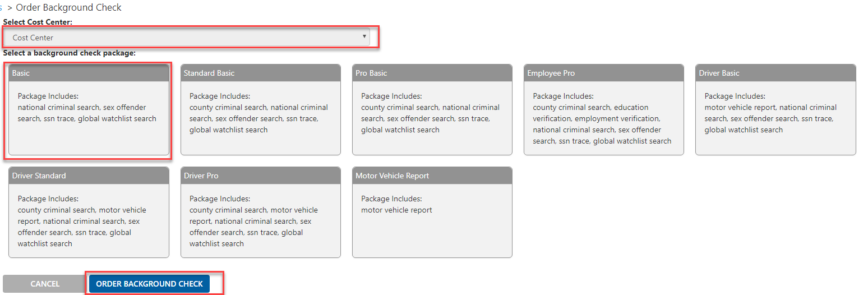Click the Cancel button
868x295 pixels.
[x=45, y=284]
